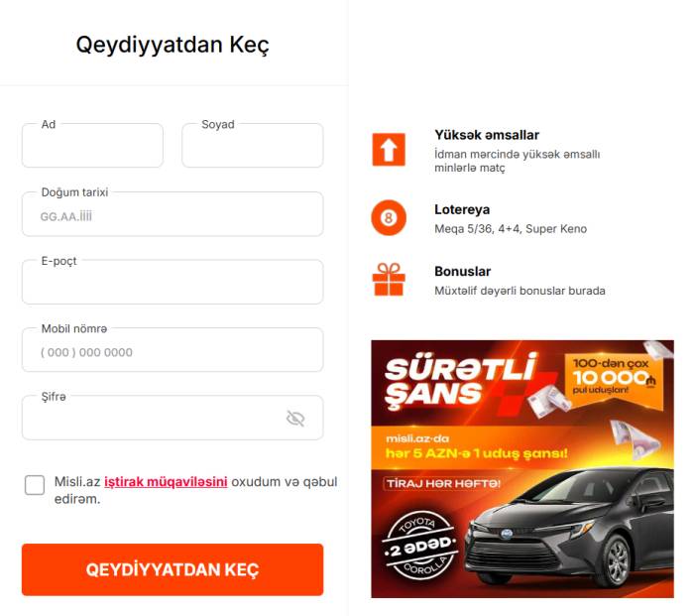Focus the Ad input field
694x616 pixels.
click(x=92, y=145)
